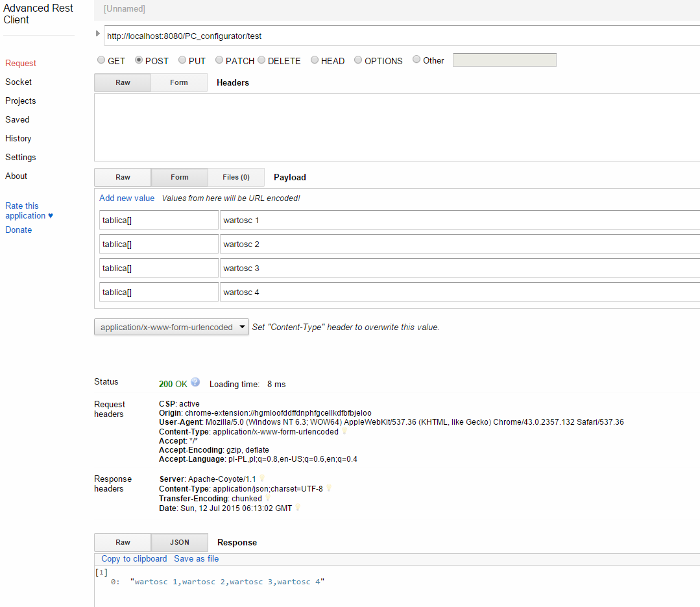
Task: Click the Other method name text field
Action: pos(505,60)
